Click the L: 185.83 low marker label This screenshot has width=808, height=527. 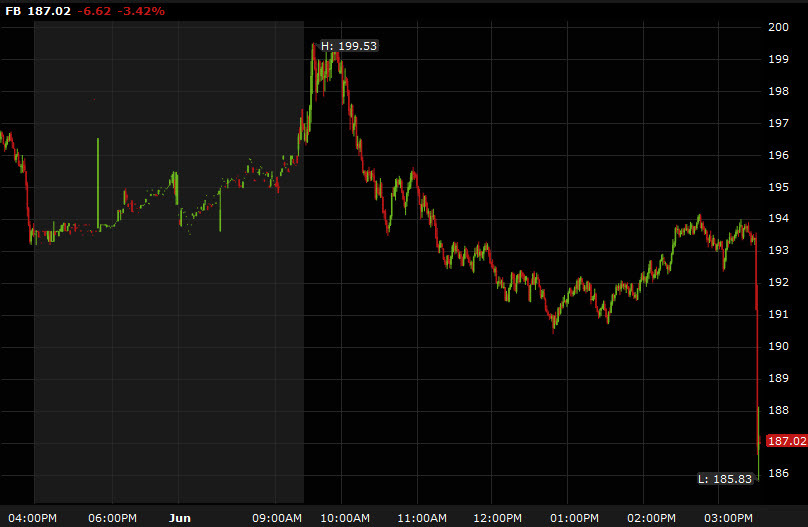(725, 479)
